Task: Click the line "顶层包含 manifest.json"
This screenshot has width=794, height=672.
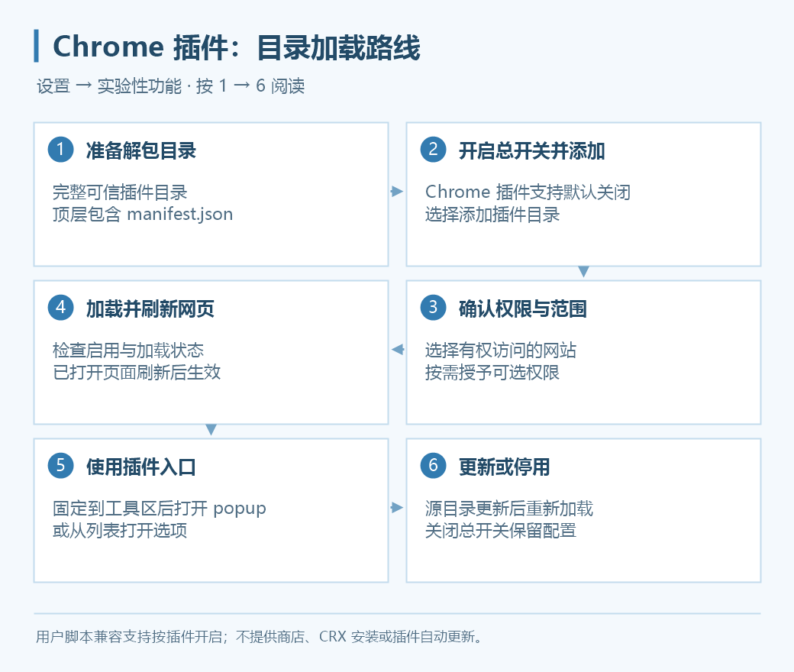Action: click(143, 215)
